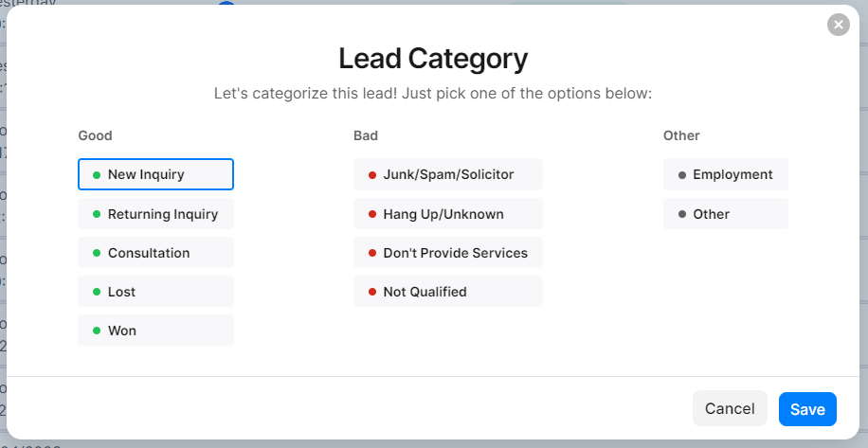Click gray dot beside Employment
Viewport: 868px width, 448px height.
[x=682, y=175]
